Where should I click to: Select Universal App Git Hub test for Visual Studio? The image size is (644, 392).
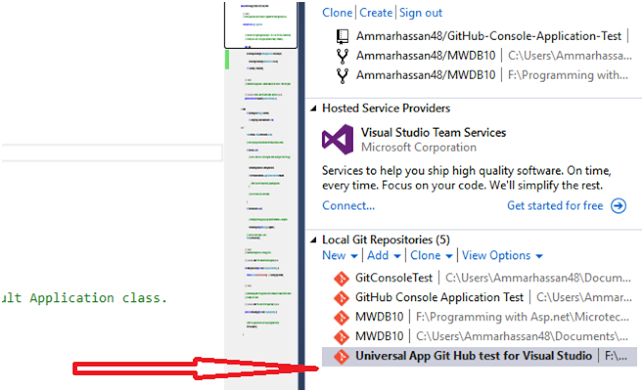474,356
